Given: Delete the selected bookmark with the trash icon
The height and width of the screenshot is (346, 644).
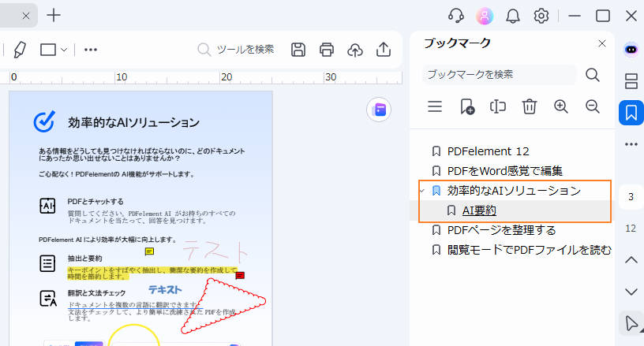Looking at the screenshot, I should [530, 106].
